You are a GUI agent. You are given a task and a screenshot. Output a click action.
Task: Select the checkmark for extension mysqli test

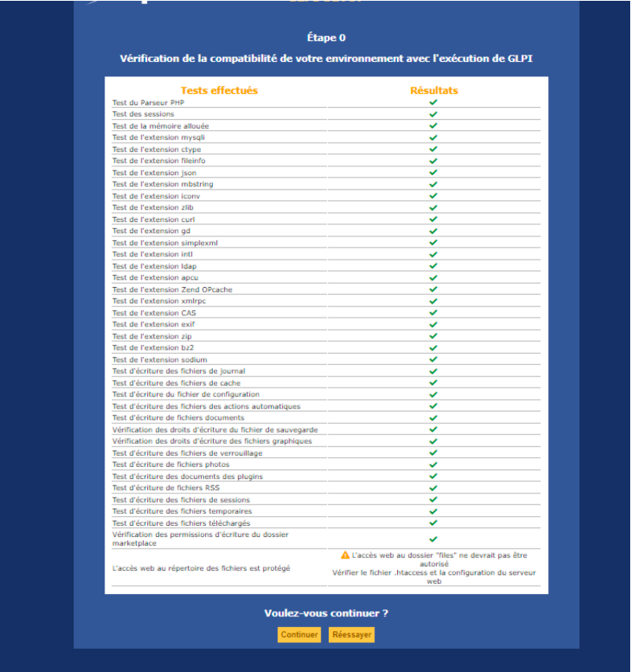coord(433,137)
